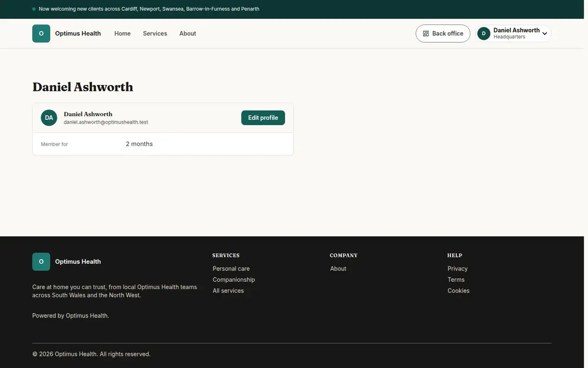Click the Optimus Health header brand name
The width and height of the screenshot is (588, 368).
tap(78, 33)
